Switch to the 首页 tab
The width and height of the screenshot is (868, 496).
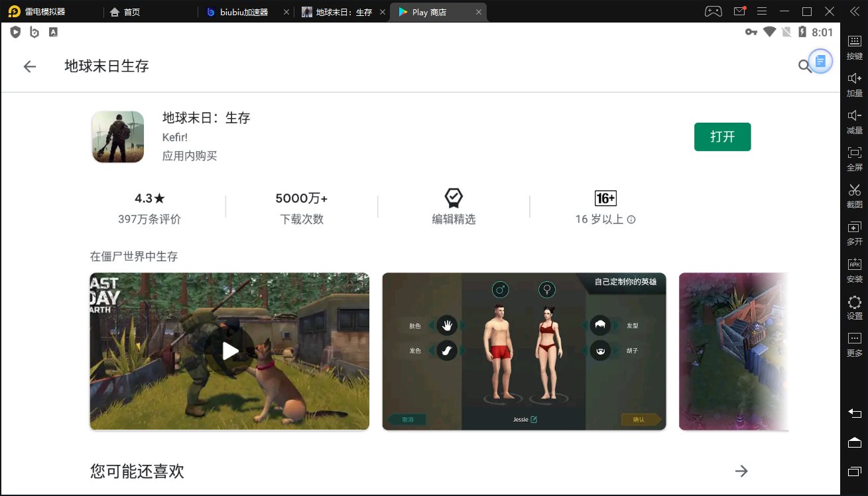coord(125,12)
